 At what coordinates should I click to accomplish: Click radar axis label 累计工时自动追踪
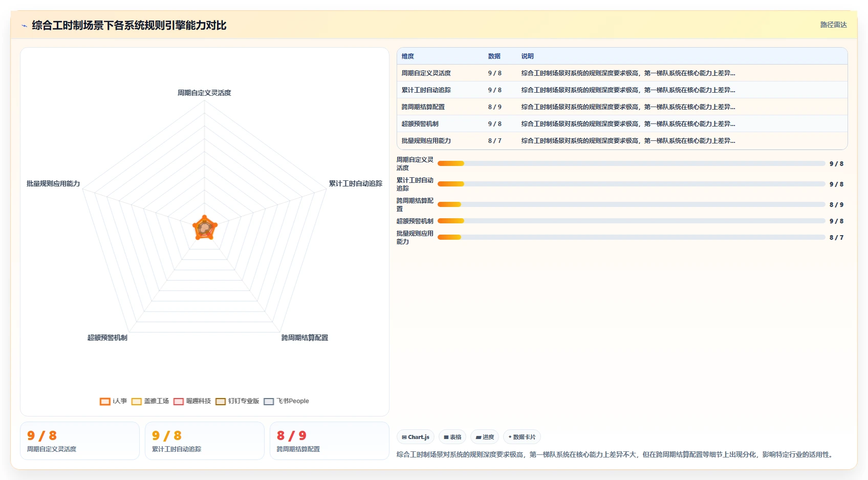355,183
